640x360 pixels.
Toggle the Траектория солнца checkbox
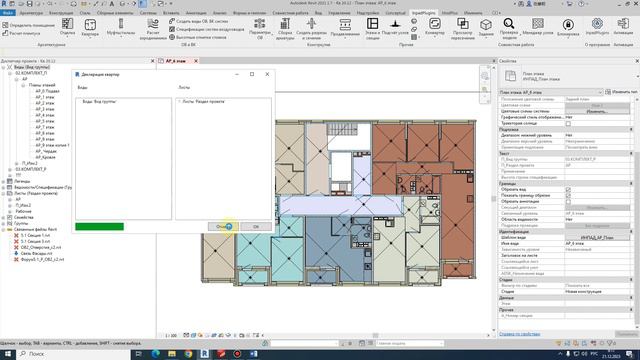pyautogui.click(x=568, y=123)
